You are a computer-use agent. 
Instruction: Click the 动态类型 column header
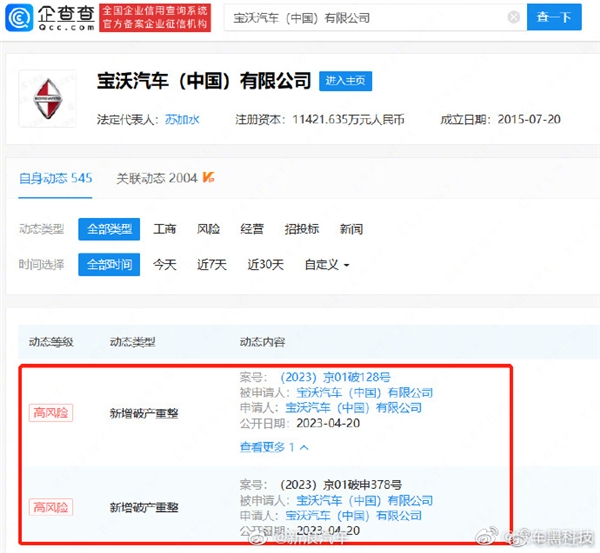click(x=132, y=342)
